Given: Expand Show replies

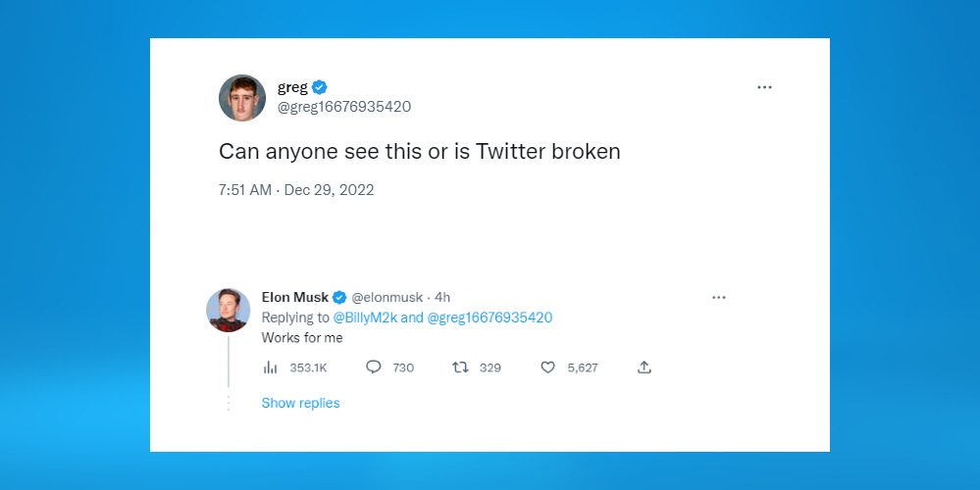Looking at the screenshot, I should tap(300, 403).
